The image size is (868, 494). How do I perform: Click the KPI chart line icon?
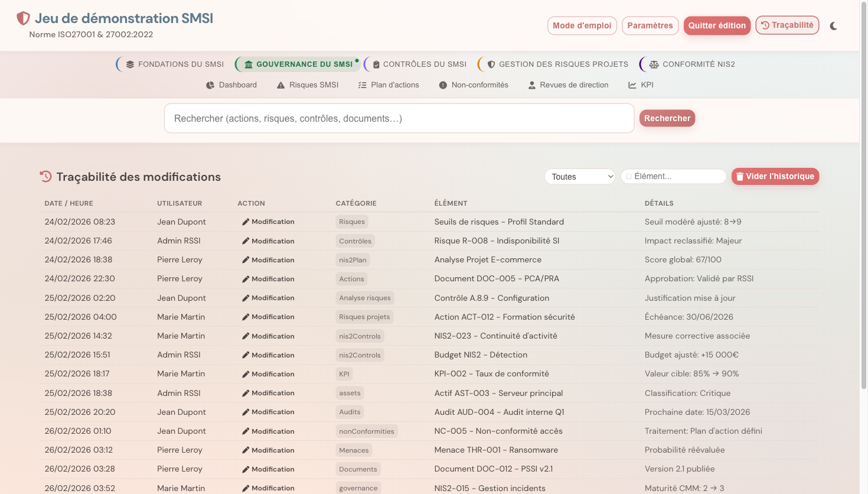[x=632, y=85]
